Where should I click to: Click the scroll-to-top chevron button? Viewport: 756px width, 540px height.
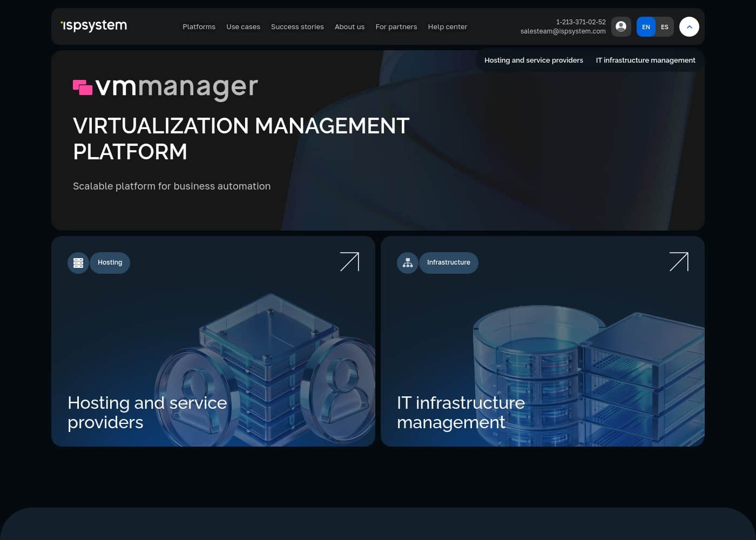(x=689, y=26)
